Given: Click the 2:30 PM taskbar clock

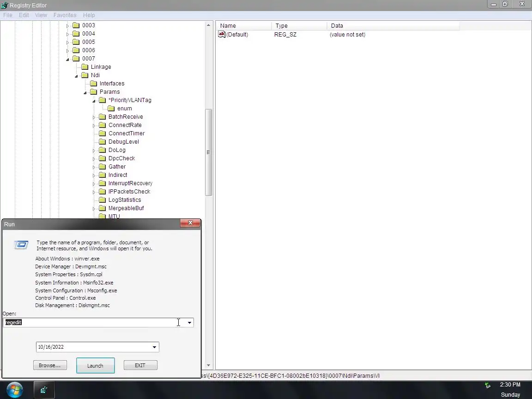Looking at the screenshot, I should click(510, 385).
